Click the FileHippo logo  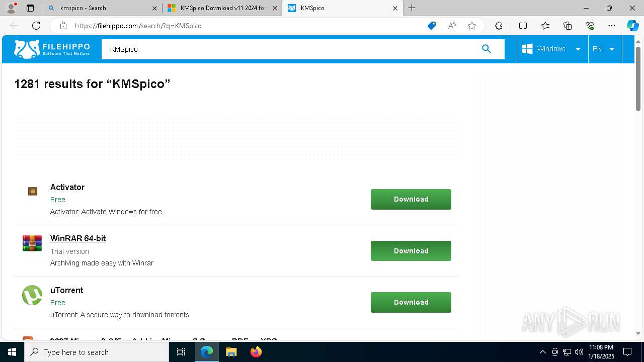coord(52,49)
